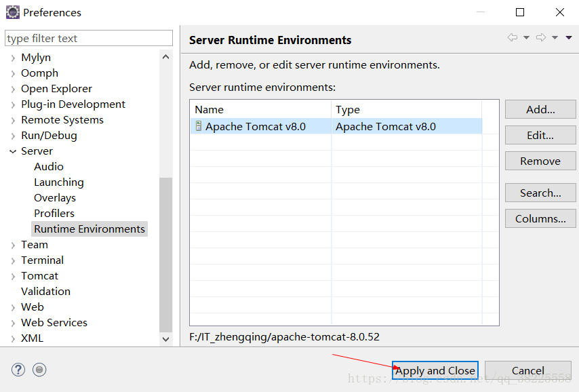Viewport: 579px width, 392px height.
Task: Click Apply and Close button
Action: click(x=435, y=370)
